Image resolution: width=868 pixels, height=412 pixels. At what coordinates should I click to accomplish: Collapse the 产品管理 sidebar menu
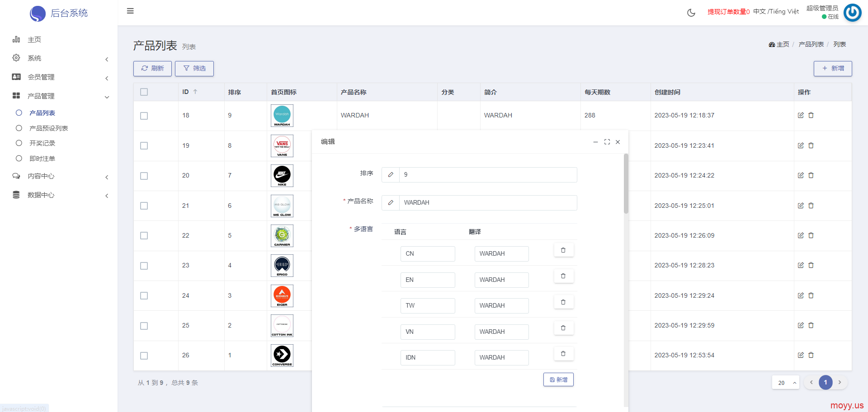pos(59,96)
